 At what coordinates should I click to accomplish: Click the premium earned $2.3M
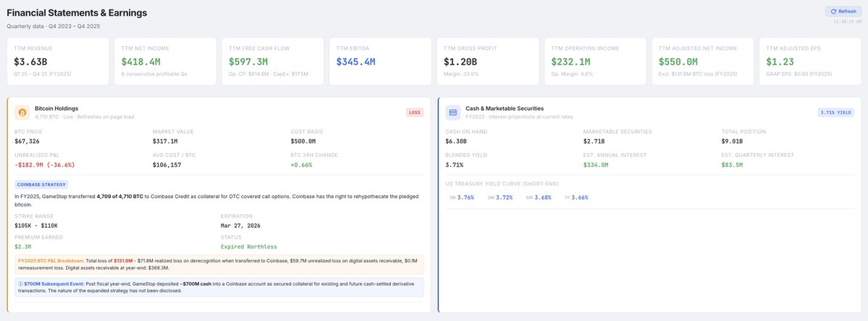click(22, 247)
